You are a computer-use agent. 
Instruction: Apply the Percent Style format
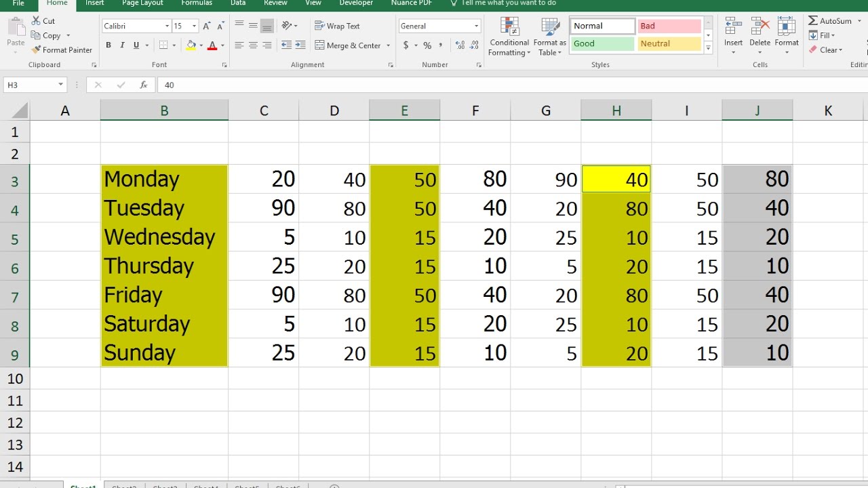(427, 45)
